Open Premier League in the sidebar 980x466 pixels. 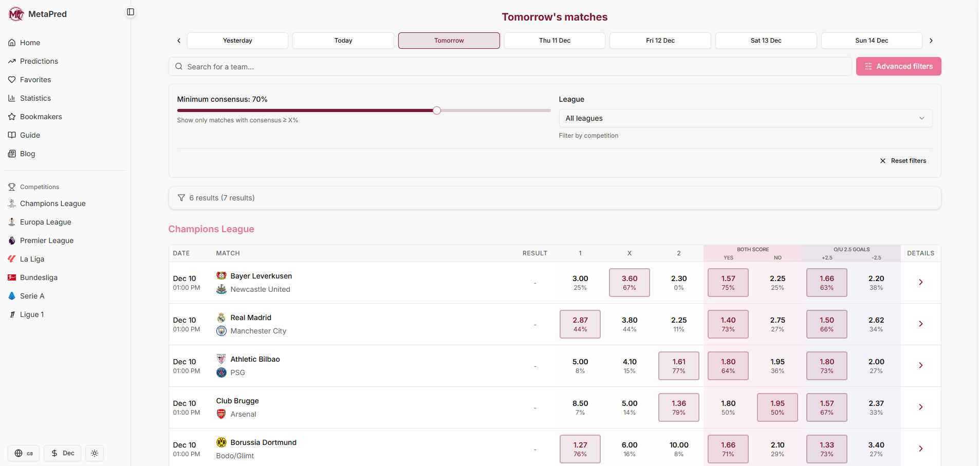point(46,240)
